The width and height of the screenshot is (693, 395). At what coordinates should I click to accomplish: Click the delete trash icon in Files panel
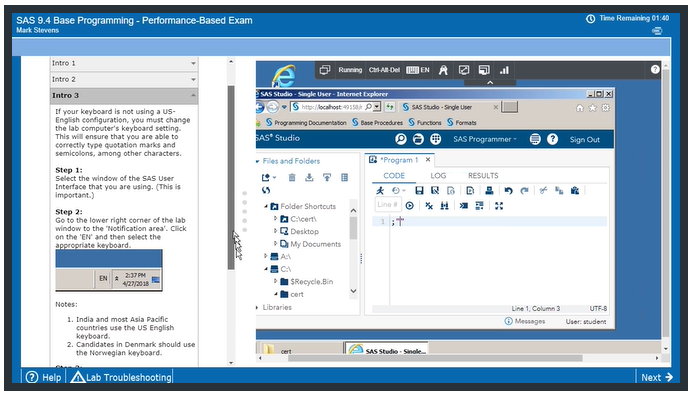pyautogui.click(x=292, y=178)
